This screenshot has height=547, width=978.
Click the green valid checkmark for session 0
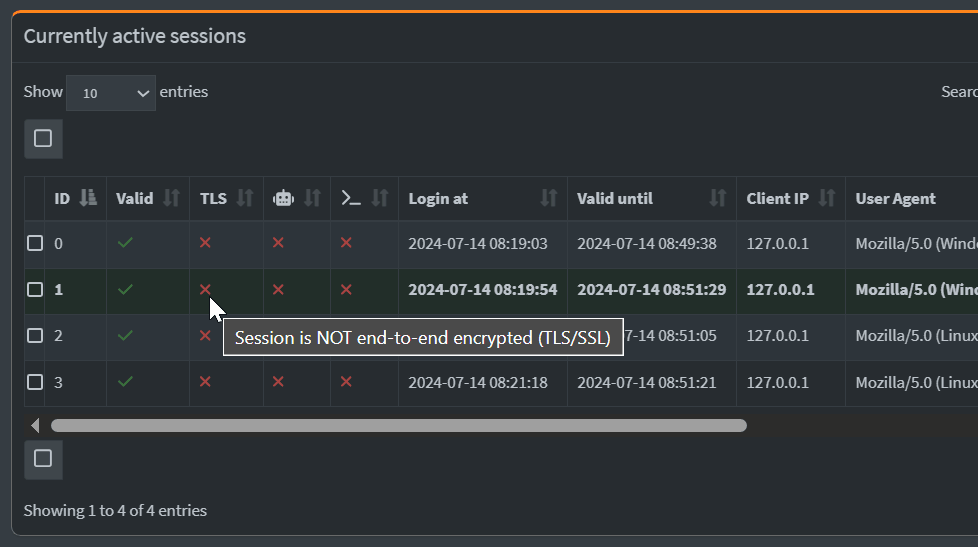point(125,243)
